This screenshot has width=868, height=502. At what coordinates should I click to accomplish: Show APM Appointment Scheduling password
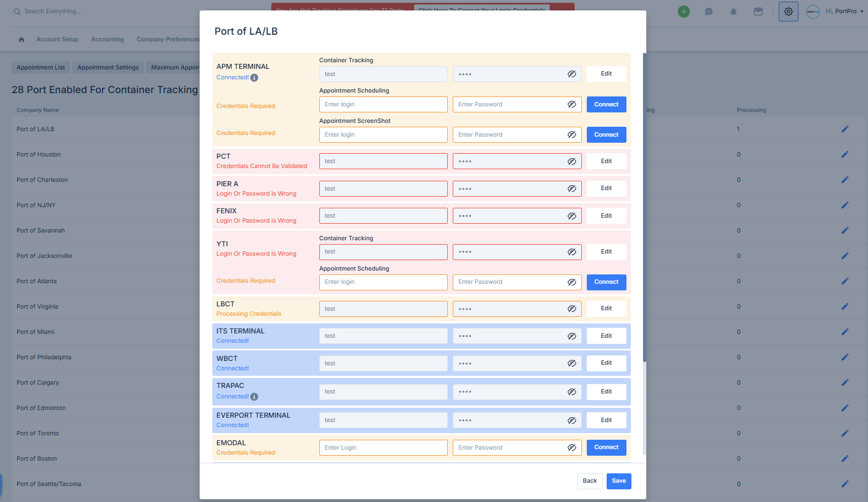coord(572,104)
